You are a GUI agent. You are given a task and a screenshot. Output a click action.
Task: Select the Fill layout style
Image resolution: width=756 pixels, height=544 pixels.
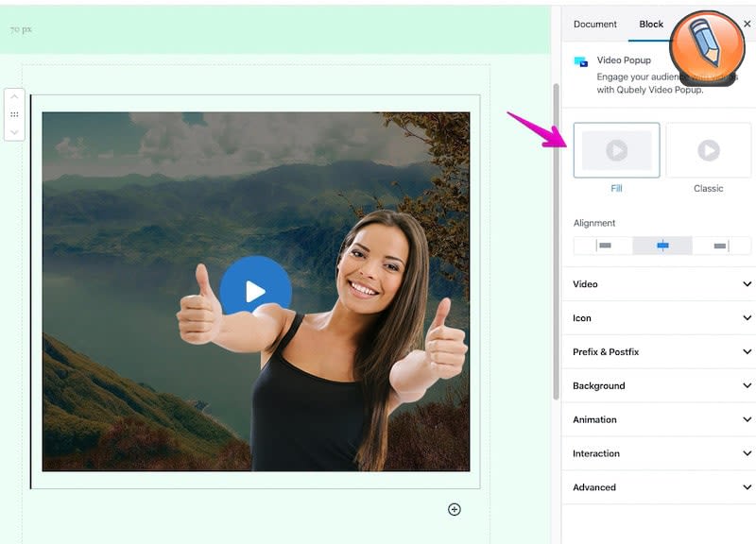(616, 150)
